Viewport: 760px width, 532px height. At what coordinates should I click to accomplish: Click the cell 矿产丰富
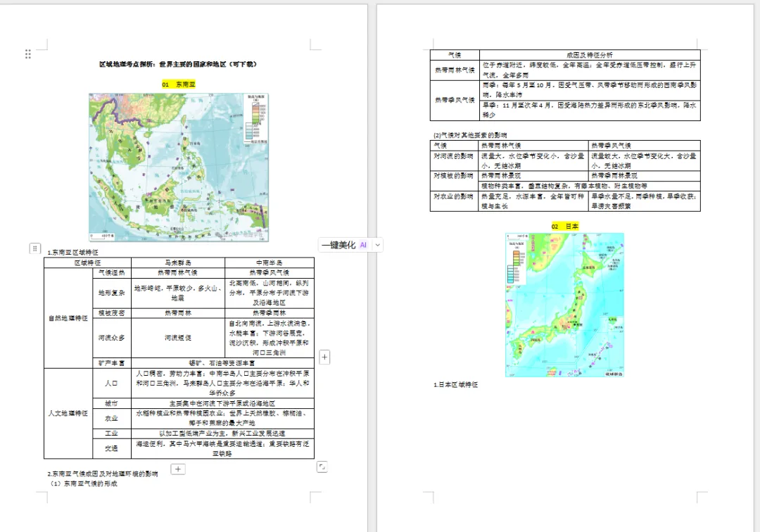point(111,363)
